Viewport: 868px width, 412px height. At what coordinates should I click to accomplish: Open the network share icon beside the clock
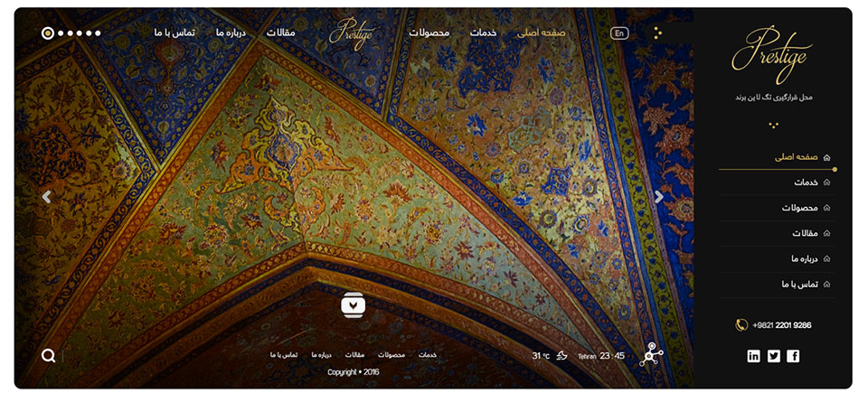pyautogui.click(x=651, y=354)
